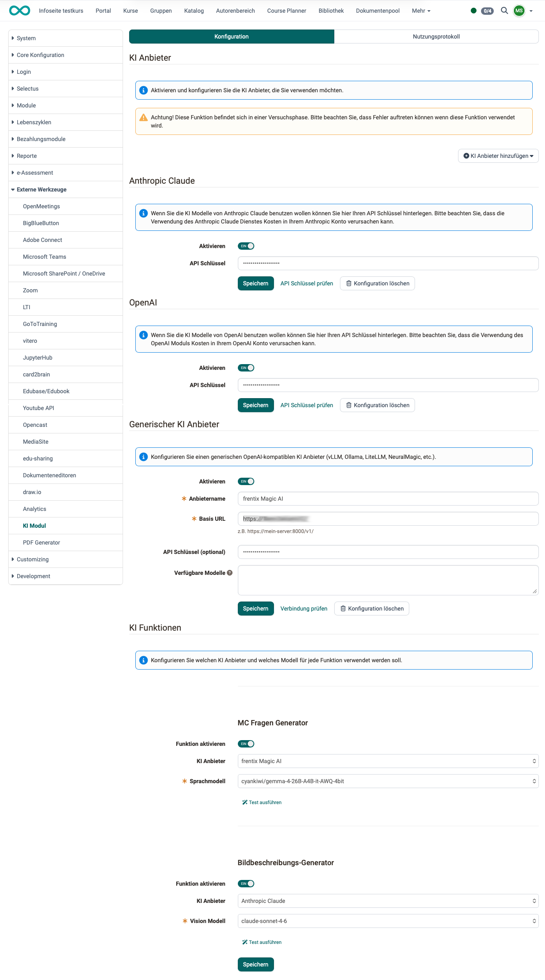Check Anthropic API Schlüssel prüfen link

tap(307, 283)
